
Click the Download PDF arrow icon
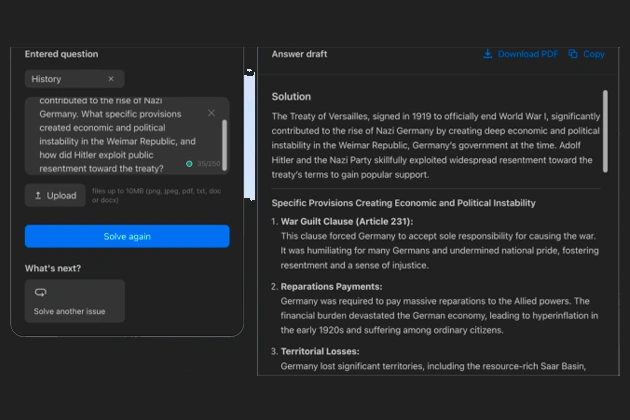point(487,54)
